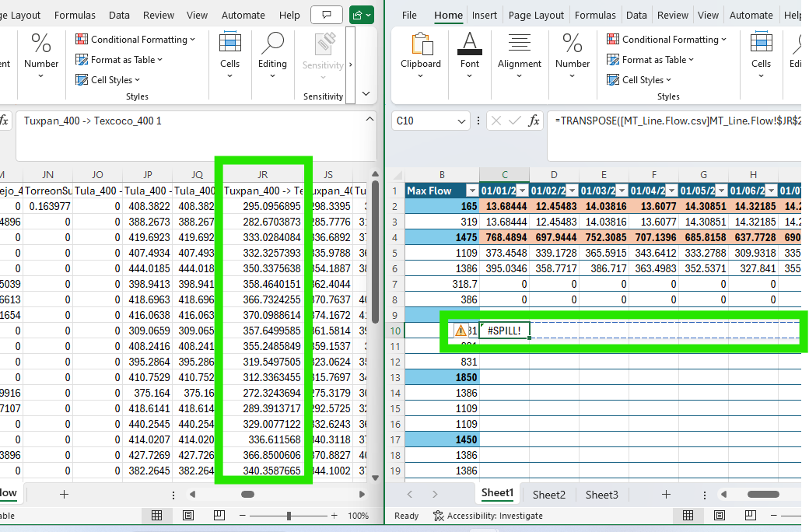Switch to Page Layout view in status bar
The width and height of the screenshot is (809, 532).
(x=187, y=515)
